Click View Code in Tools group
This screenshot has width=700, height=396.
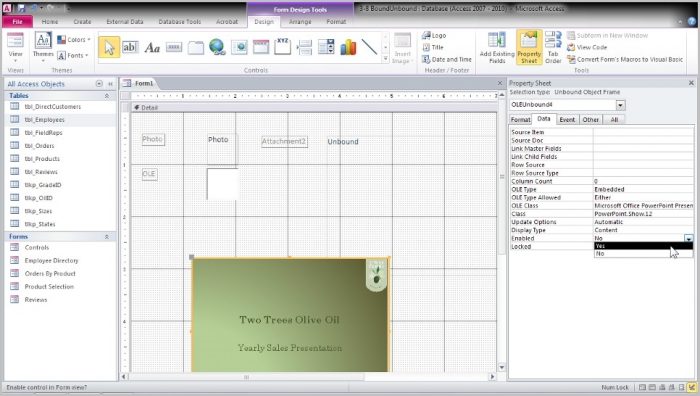click(x=587, y=47)
